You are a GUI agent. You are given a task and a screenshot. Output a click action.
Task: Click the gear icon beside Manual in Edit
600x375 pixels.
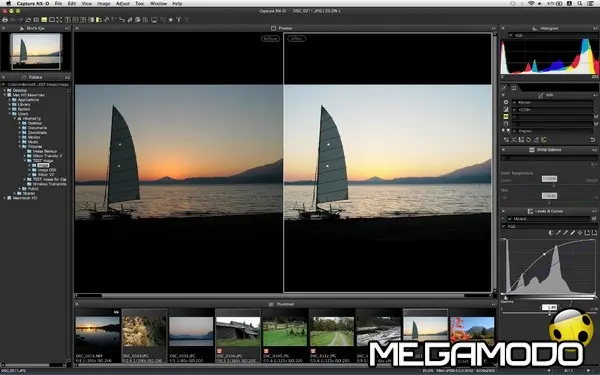[506, 102]
